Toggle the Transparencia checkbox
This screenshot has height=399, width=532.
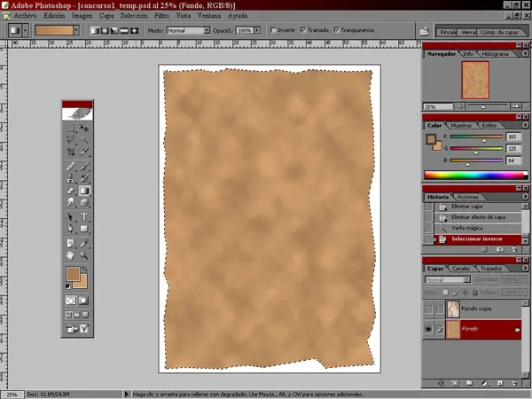pyautogui.click(x=336, y=29)
